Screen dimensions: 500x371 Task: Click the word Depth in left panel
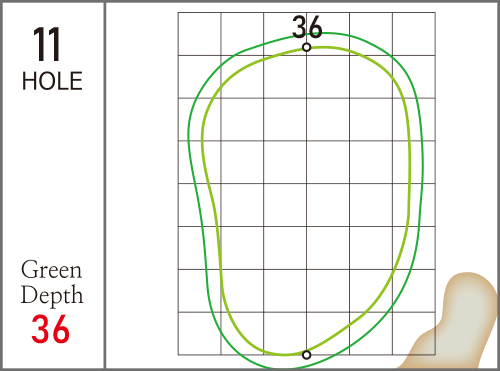(52, 295)
